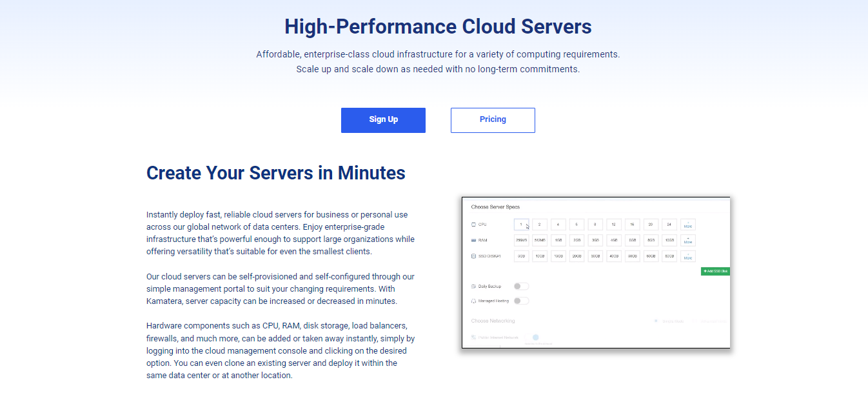
Task: Select 24 CPU option
Action: click(669, 225)
